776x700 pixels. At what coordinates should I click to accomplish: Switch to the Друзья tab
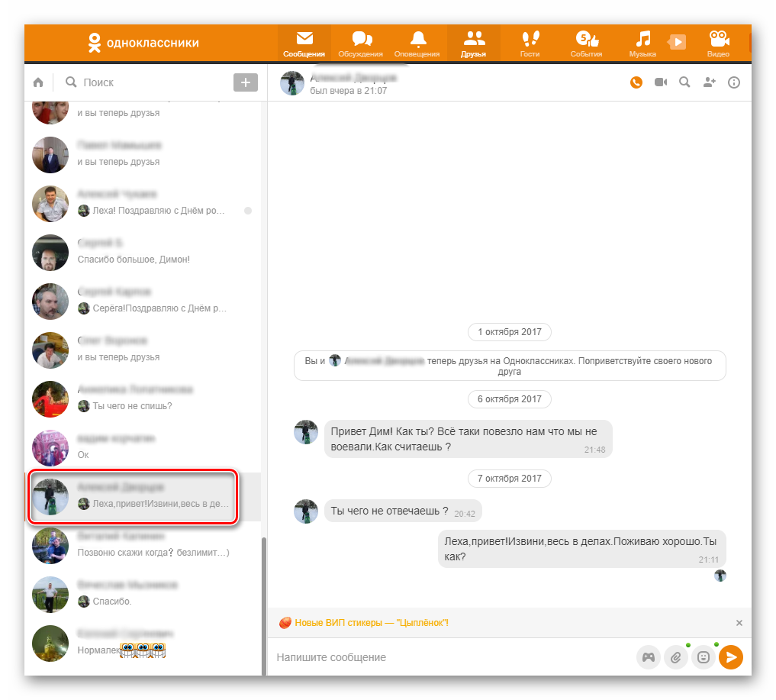click(473, 44)
